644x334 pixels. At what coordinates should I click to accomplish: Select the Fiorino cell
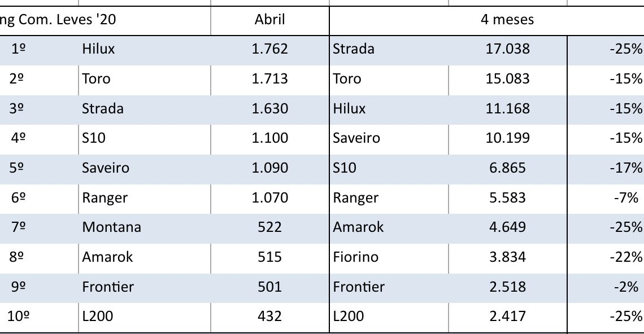356,257
